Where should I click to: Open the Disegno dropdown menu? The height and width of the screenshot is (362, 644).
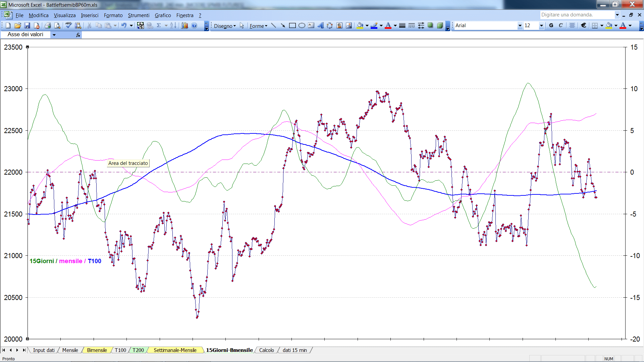(x=225, y=26)
